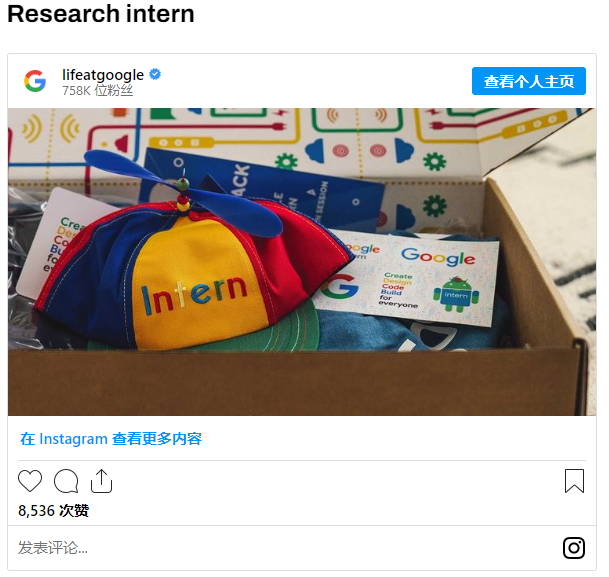Save the post with the bookmark icon
Viewport: 609px width, 577px height.
pos(574,481)
